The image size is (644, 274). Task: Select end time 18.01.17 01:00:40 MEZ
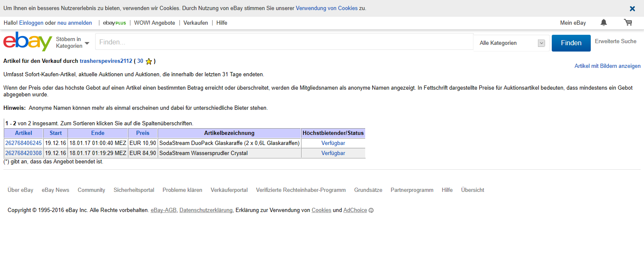[x=98, y=143]
